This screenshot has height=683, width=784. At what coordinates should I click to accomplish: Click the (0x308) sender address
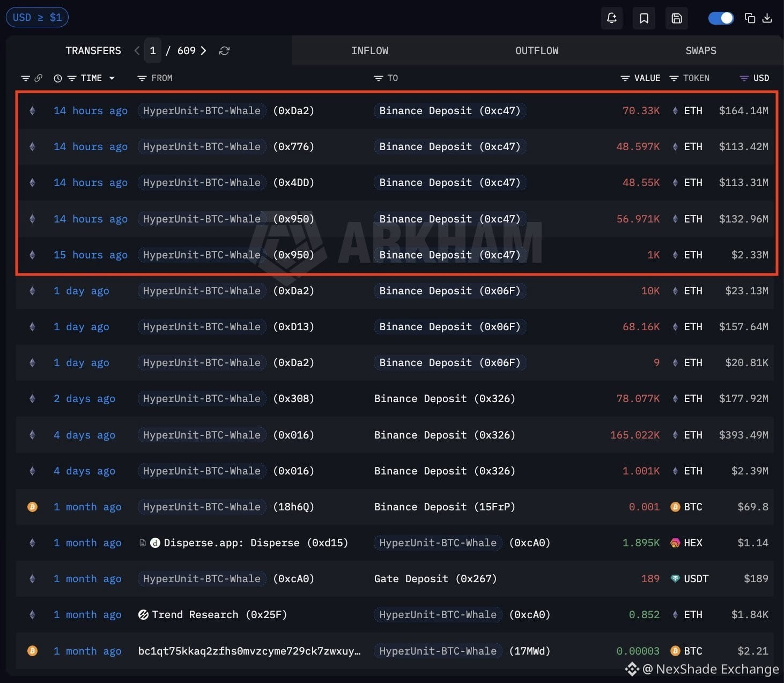293,398
